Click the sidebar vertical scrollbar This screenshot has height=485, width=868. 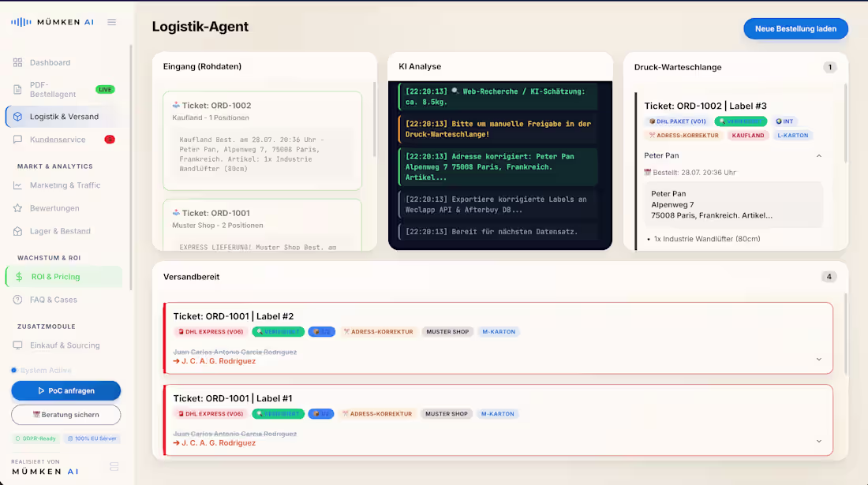tap(131, 167)
